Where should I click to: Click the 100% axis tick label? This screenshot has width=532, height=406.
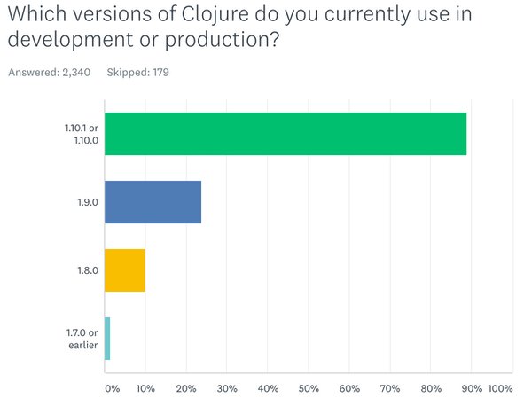coord(500,388)
